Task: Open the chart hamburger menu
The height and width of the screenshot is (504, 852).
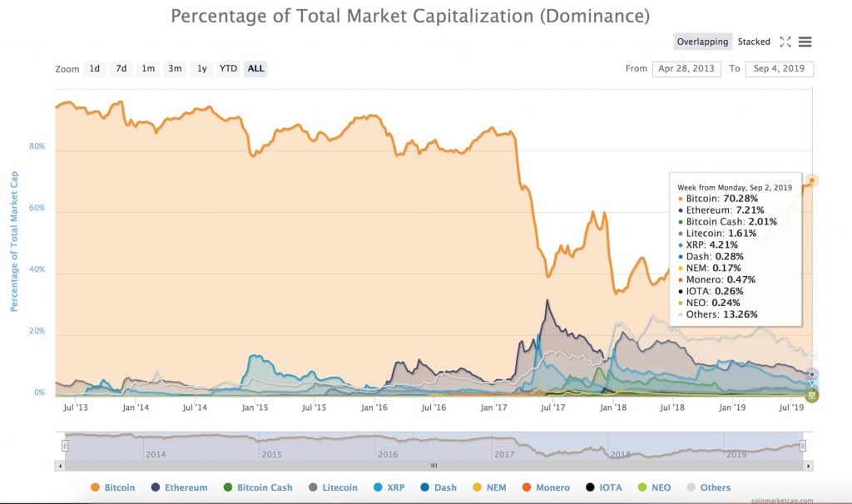Action: (x=805, y=42)
